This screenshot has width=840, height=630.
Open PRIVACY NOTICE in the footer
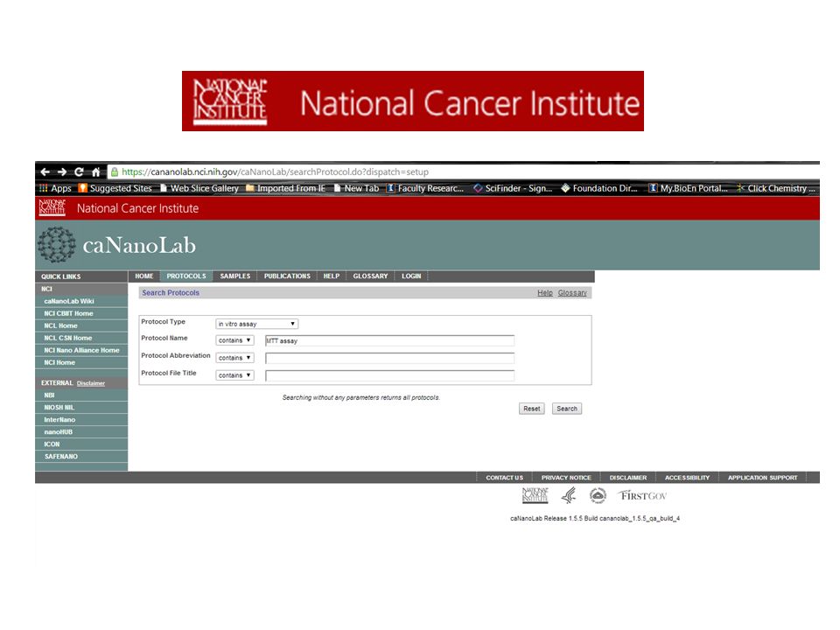[x=566, y=478]
